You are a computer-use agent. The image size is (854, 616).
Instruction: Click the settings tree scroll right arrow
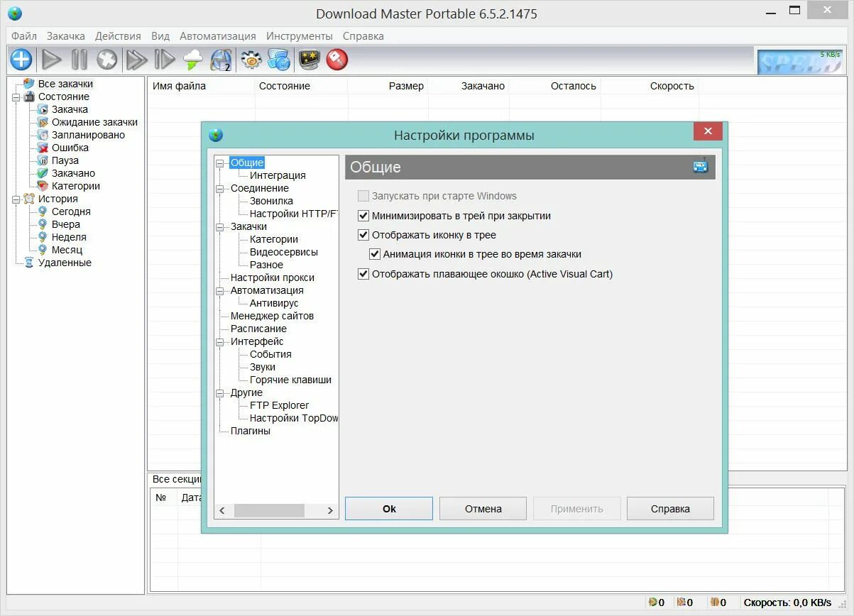click(329, 510)
